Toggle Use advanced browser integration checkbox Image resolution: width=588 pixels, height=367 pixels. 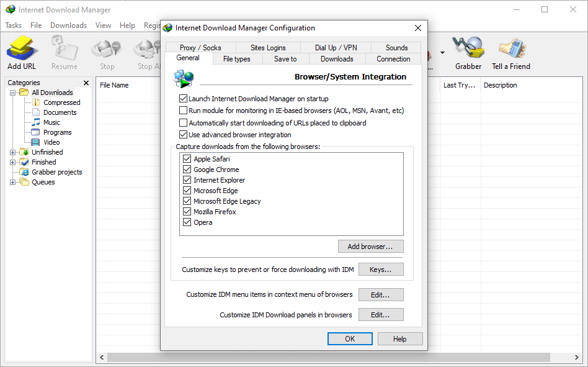pos(183,134)
